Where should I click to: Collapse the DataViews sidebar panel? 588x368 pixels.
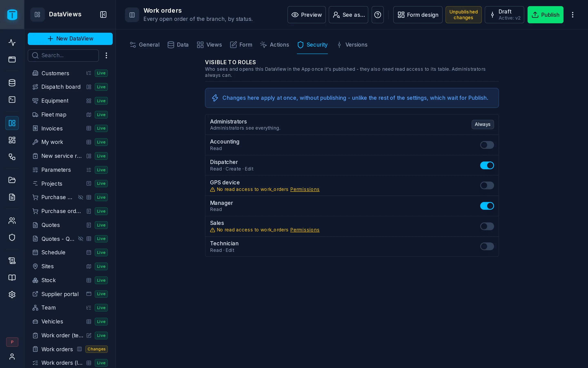[103, 15]
